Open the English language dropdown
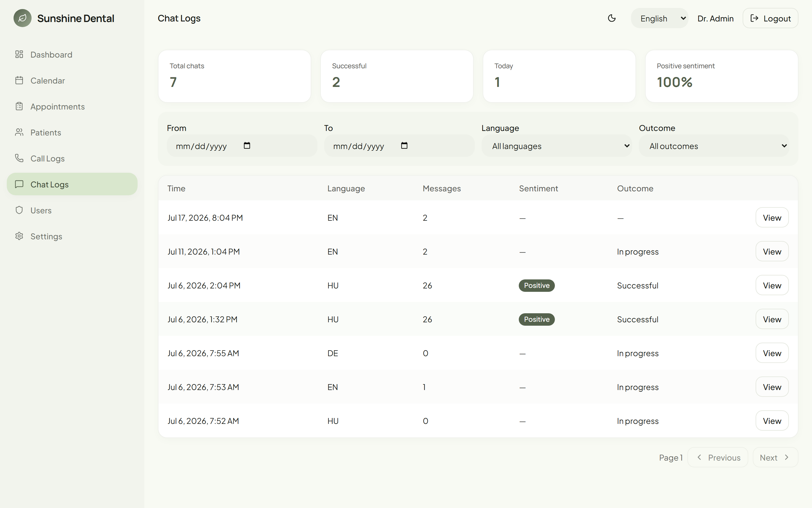This screenshot has width=812, height=508. [659, 18]
